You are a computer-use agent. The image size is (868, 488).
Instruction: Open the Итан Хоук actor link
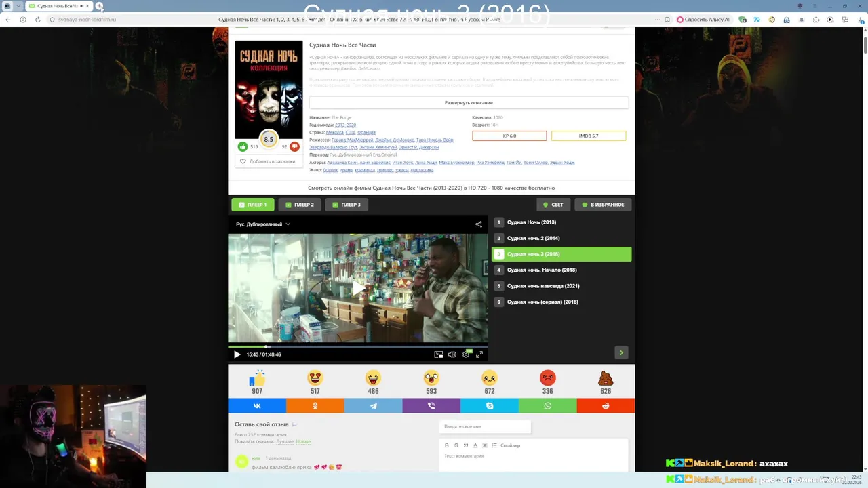[403, 163]
